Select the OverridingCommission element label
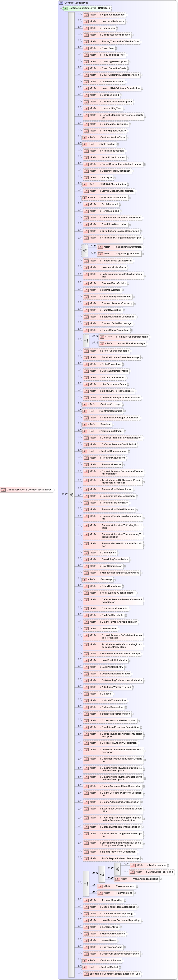 pos(114,559)
